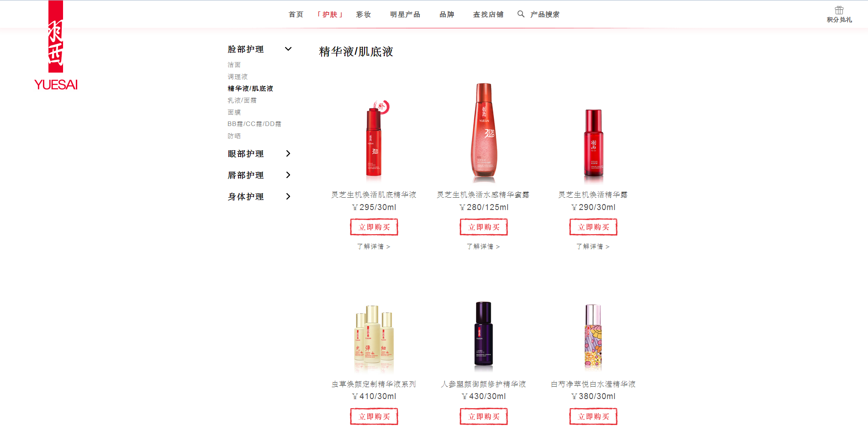Open 了解详情 under 灵芝生机焕活水感精华蜜露
Image resolution: width=868 pixels, height=431 pixels.
pos(483,247)
